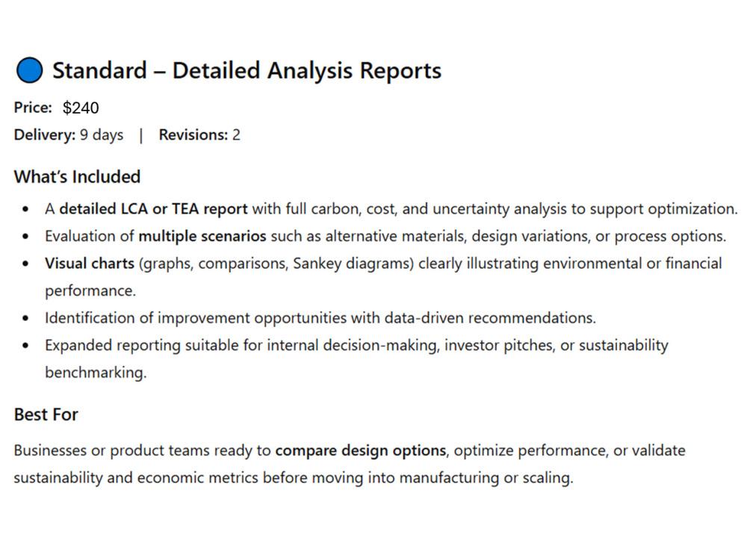Click the revisions count '2'
The width and height of the screenshot is (747, 560).
236,135
